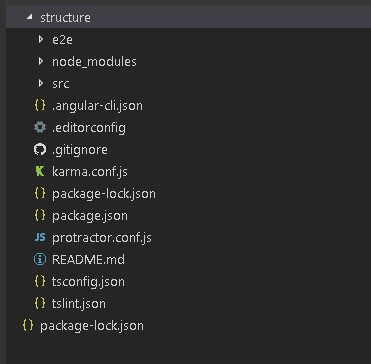
Task: Open package-lock.json inside structure folder
Action: [x=104, y=194]
